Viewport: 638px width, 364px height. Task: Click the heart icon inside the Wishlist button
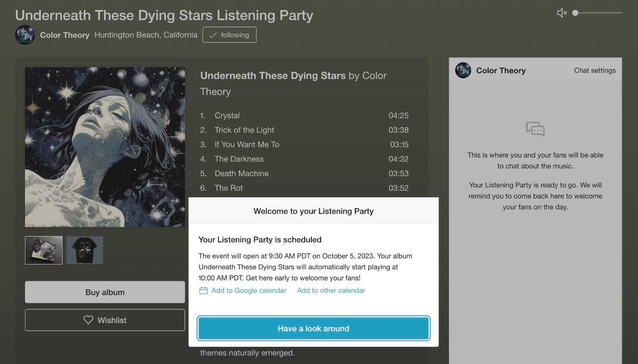(88, 320)
